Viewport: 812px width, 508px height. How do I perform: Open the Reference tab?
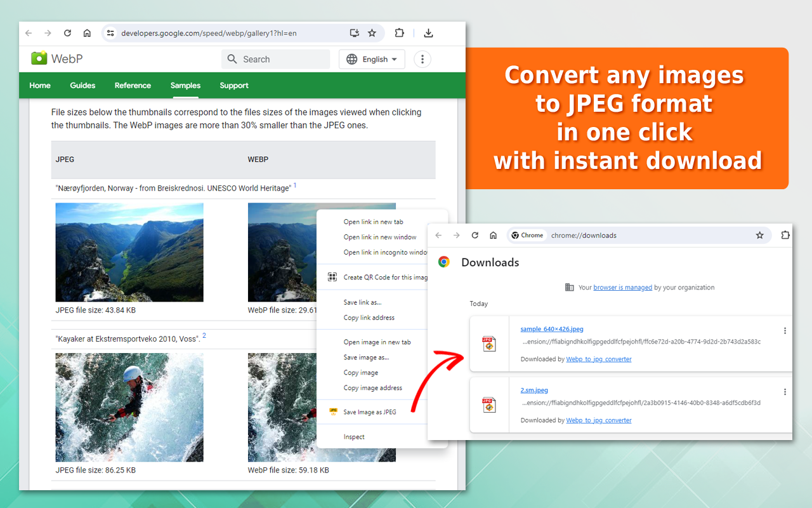point(133,85)
